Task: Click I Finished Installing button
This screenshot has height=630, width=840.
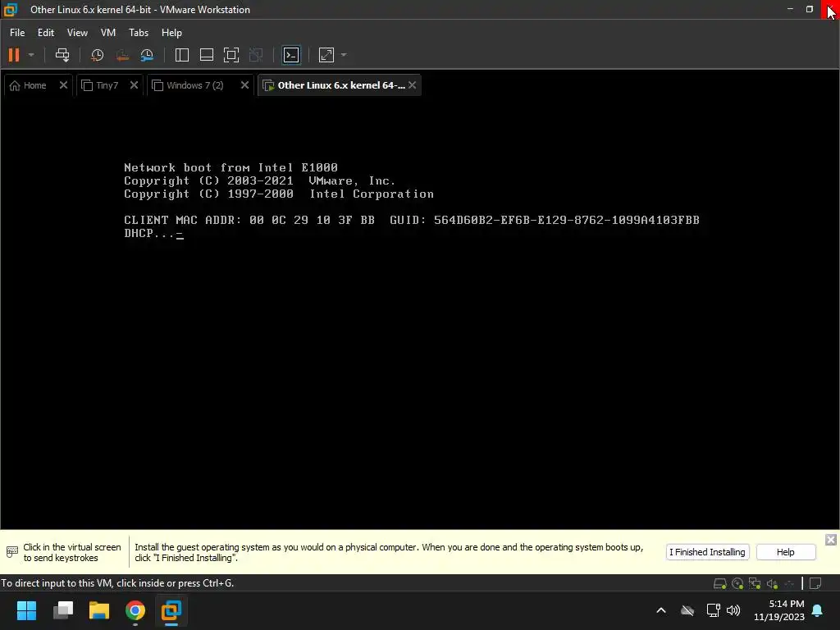Action: click(707, 552)
